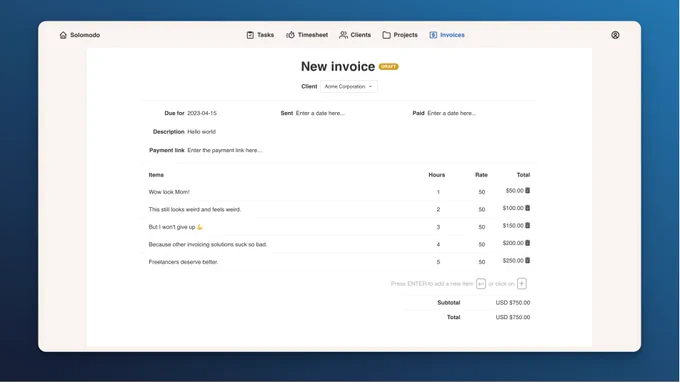Click the Solomodo home icon
The image size is (680, 382).
click(x=63, y=35)
